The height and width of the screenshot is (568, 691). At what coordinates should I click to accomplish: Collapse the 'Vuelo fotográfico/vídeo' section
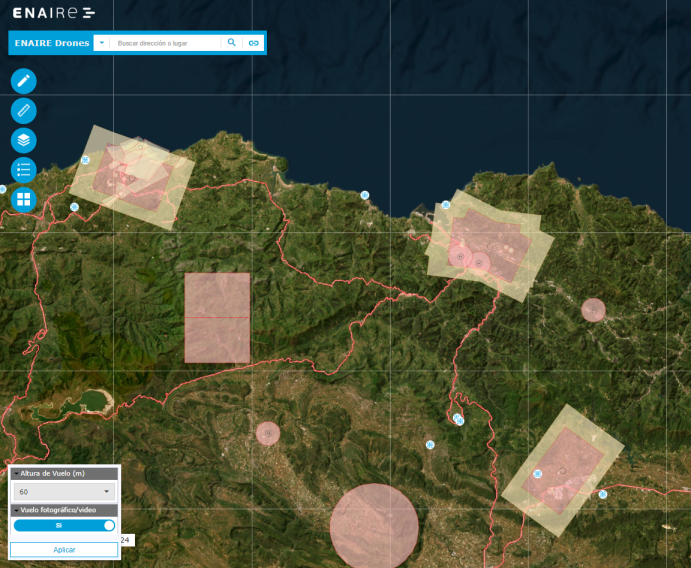click(x=64, y=510)
